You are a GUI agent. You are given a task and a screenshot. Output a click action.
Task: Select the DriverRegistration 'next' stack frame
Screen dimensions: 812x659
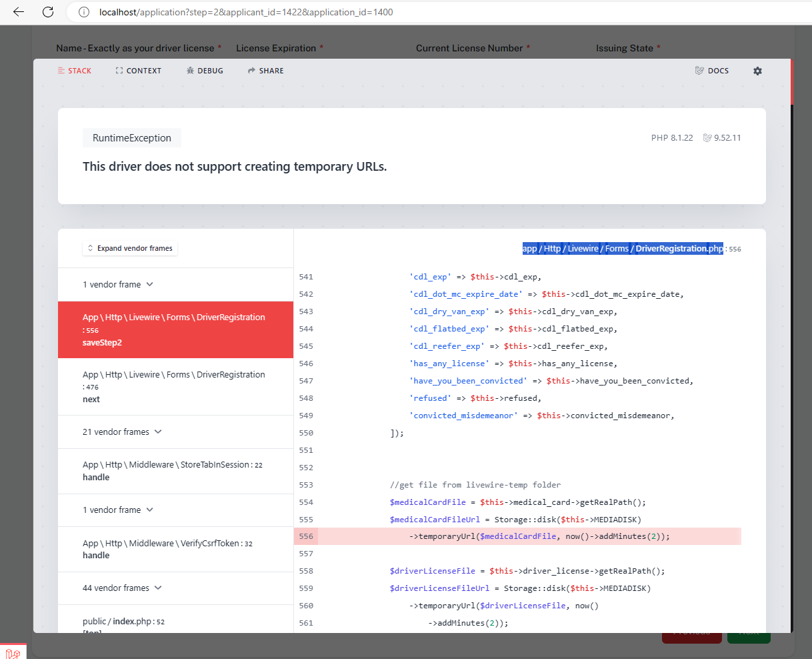(175, 387)
